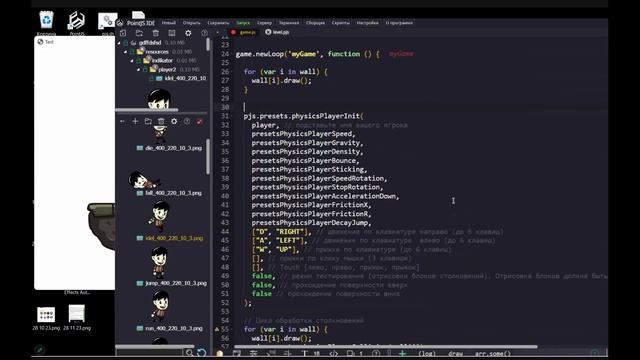Go back with the left arrow in resource browser
Viewport: 640px width, 360px height.
coord(122,122)
